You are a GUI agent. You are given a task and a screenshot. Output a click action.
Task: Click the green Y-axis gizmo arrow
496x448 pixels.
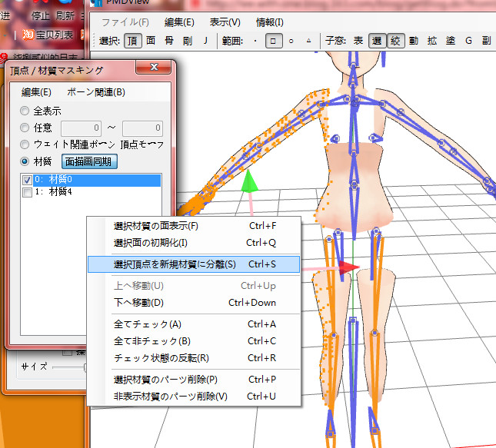tap(249, 181)
